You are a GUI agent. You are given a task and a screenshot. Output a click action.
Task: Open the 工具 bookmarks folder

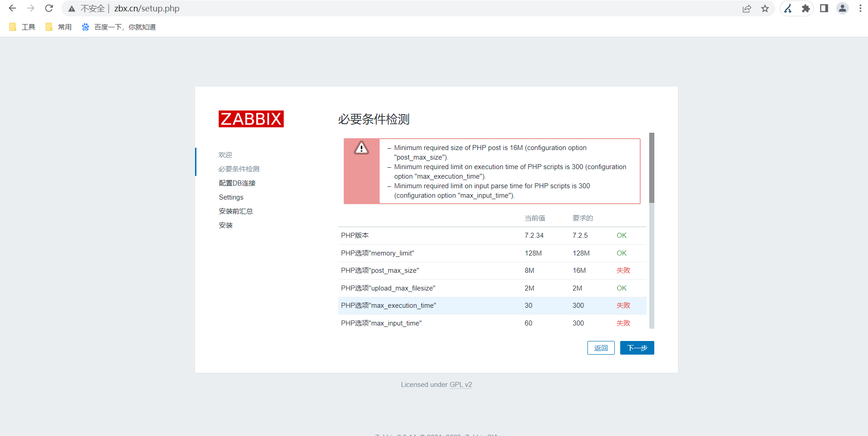pos(22,27)
